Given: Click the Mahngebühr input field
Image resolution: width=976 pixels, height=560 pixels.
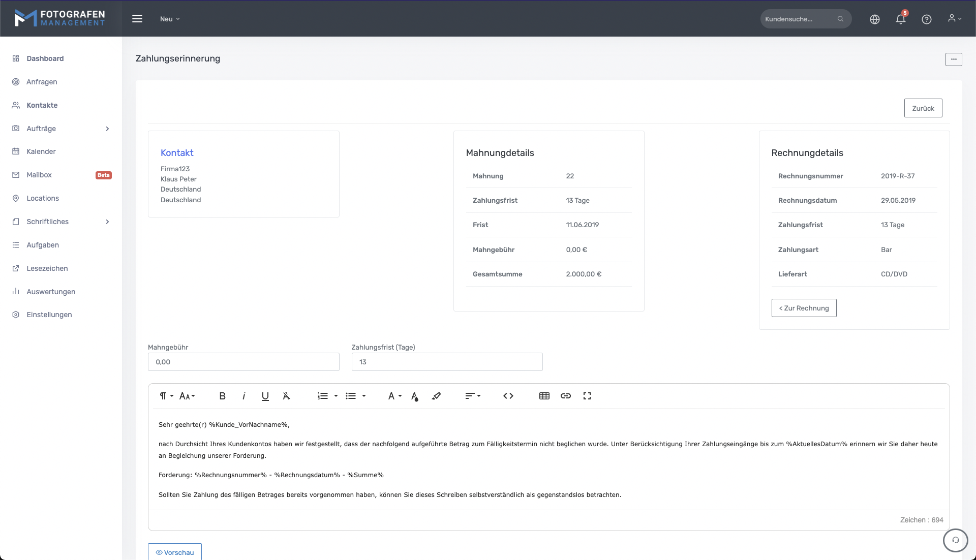Looking at the screenshot, I should 243,362.
